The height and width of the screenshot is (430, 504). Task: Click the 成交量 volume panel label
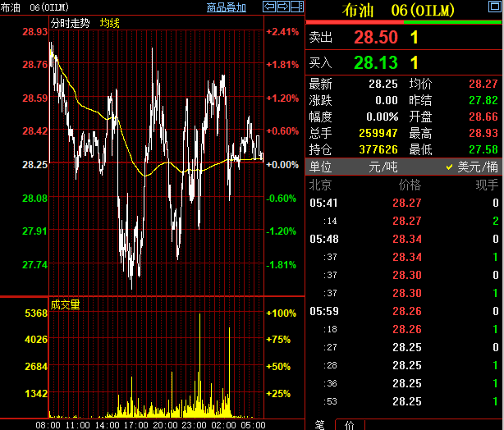pos(65,304)
